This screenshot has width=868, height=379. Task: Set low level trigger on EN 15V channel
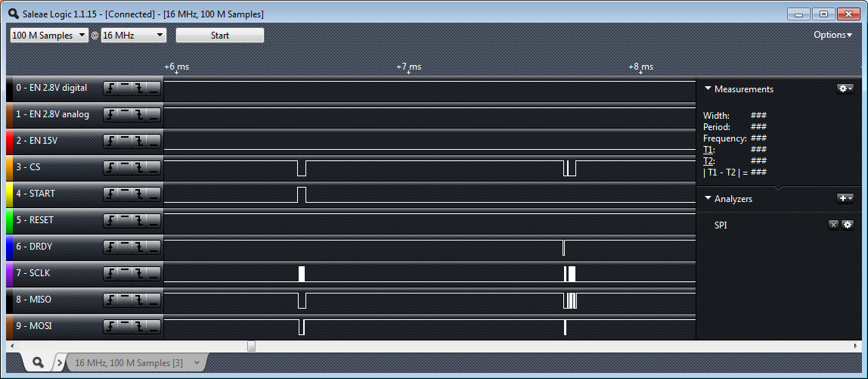pos(154,141)
